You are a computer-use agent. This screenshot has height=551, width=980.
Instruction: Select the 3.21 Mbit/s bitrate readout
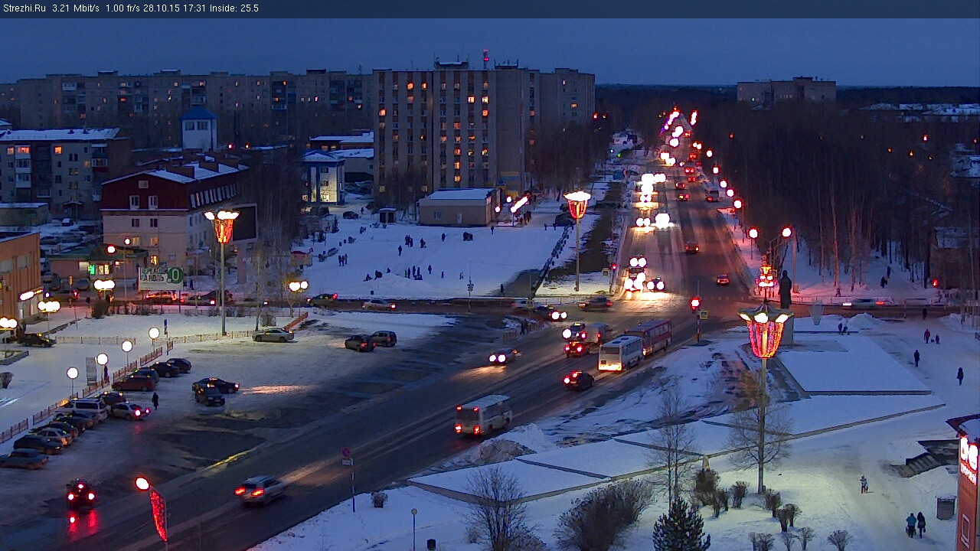click(76, 8)
